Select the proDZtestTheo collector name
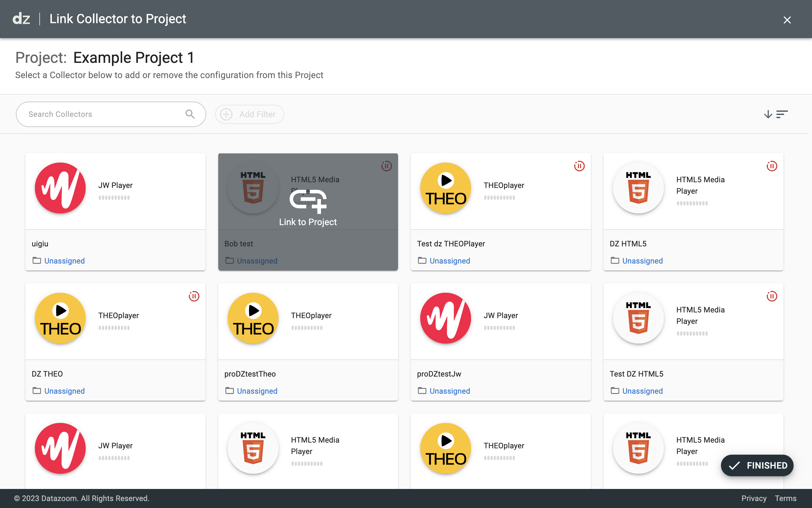The width and height of the screenshot is (812, 508). (250, 374)
